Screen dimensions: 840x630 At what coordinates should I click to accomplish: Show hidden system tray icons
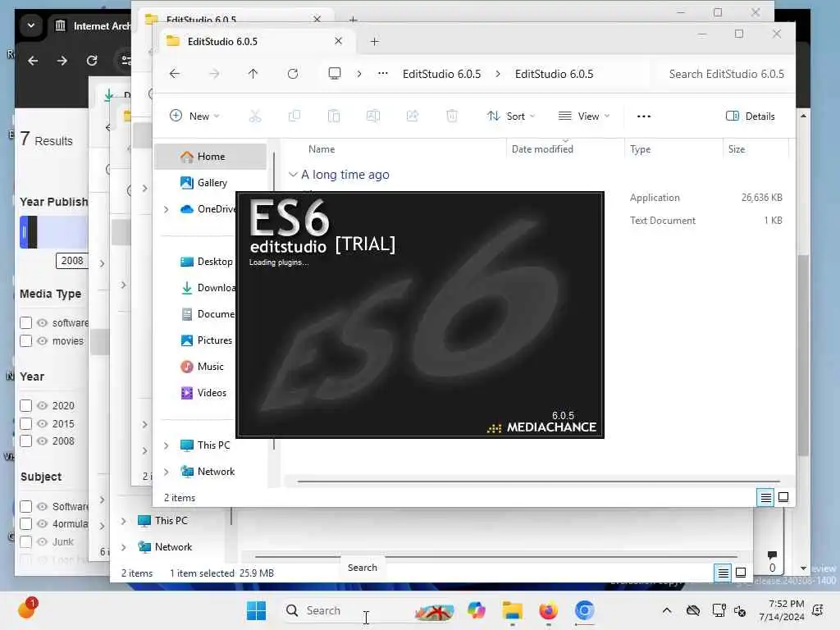point(667,610)
